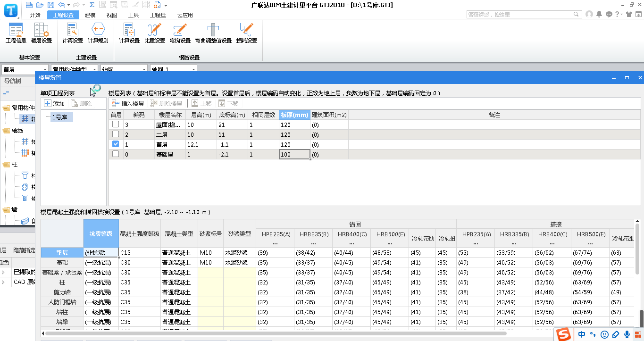This screenshot has width=644, height=341.
Task: Open 计算设置 under 土建设置
Action: [73, 33]
